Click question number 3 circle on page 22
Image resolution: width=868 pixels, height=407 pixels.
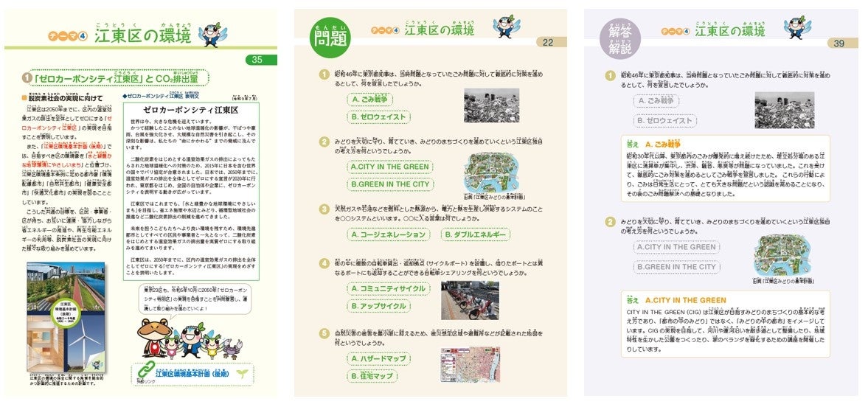[325, 209]
